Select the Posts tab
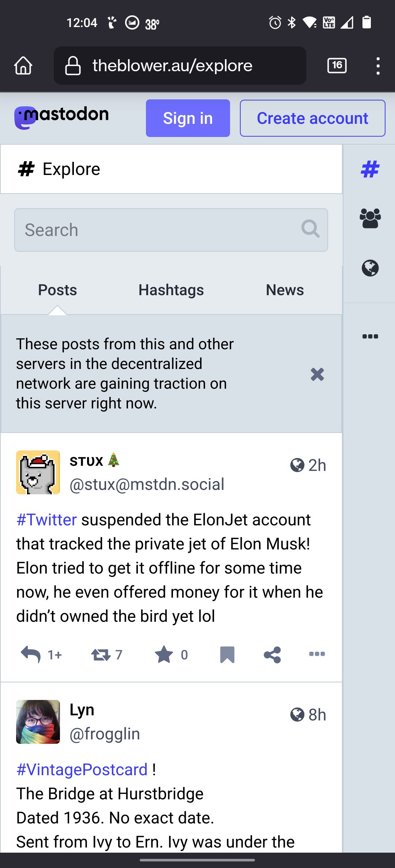The width and height of the screenshot is (395, 868). tap(57, 290)
